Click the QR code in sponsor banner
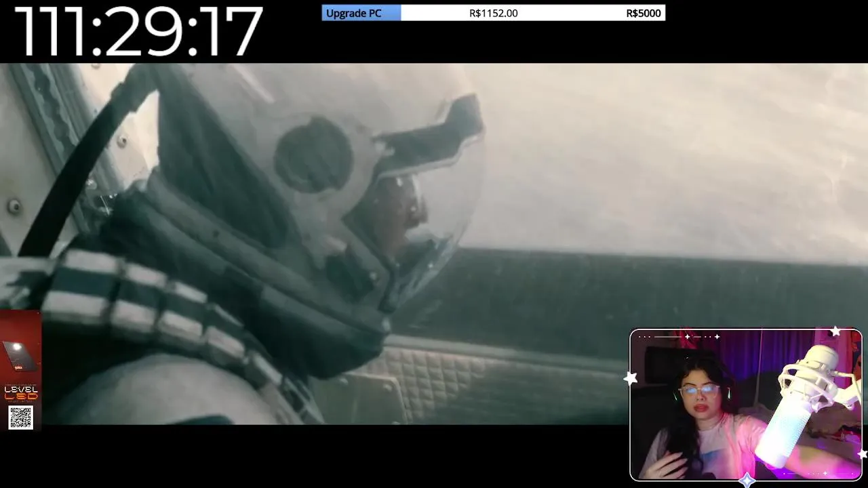Screen dimensions: 868x488 20,417
